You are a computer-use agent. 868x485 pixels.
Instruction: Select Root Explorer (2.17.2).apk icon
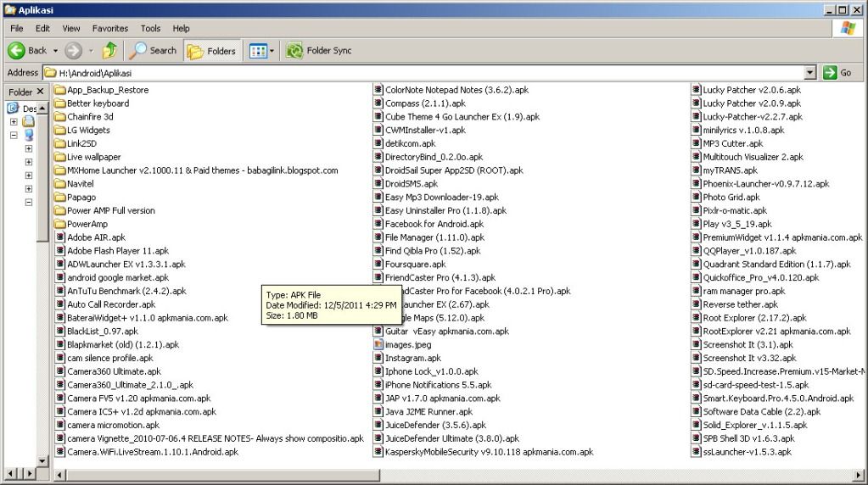point(697,318)
